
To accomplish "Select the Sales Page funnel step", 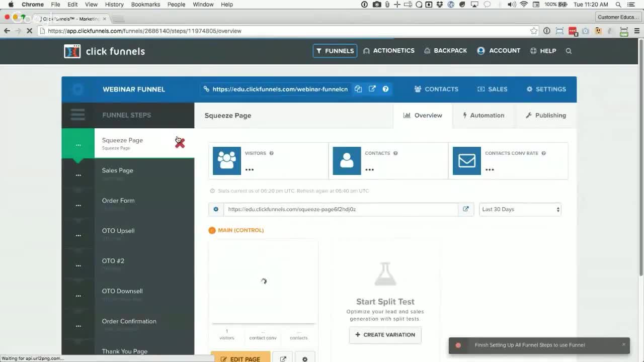I will pos(128,174).
